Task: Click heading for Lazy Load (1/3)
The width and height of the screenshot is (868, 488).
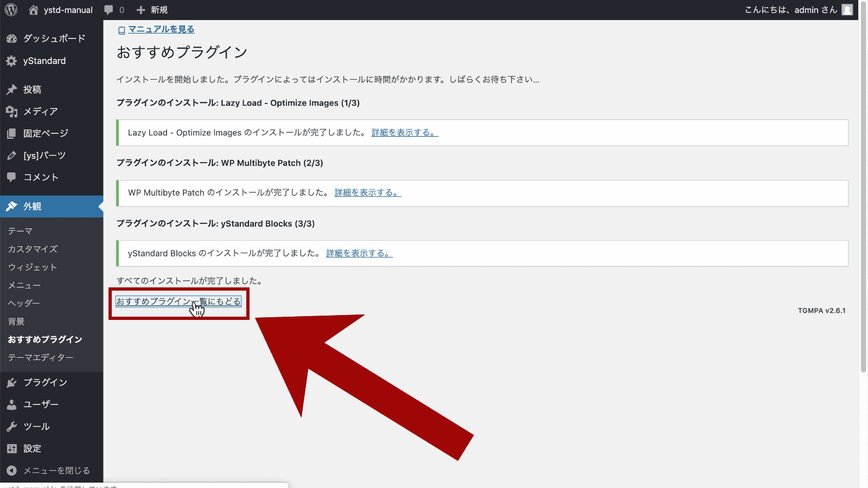Action: point(238,103)
